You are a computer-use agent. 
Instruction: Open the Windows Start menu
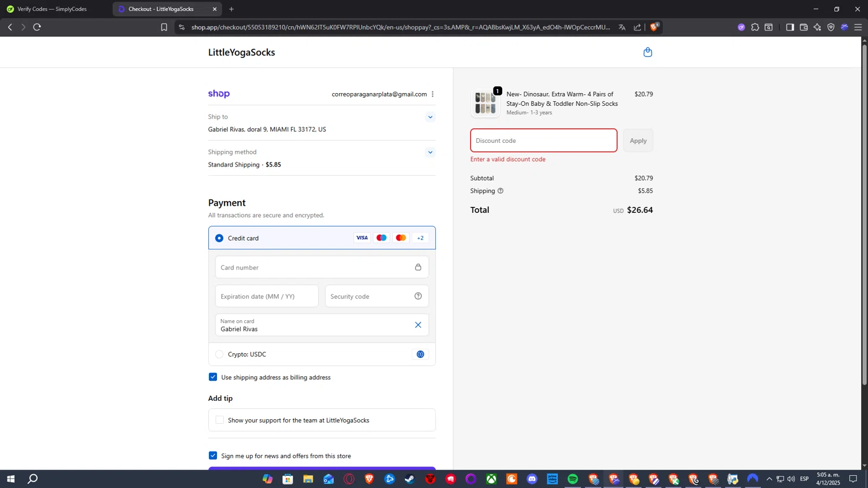click(x=10, y=479)
